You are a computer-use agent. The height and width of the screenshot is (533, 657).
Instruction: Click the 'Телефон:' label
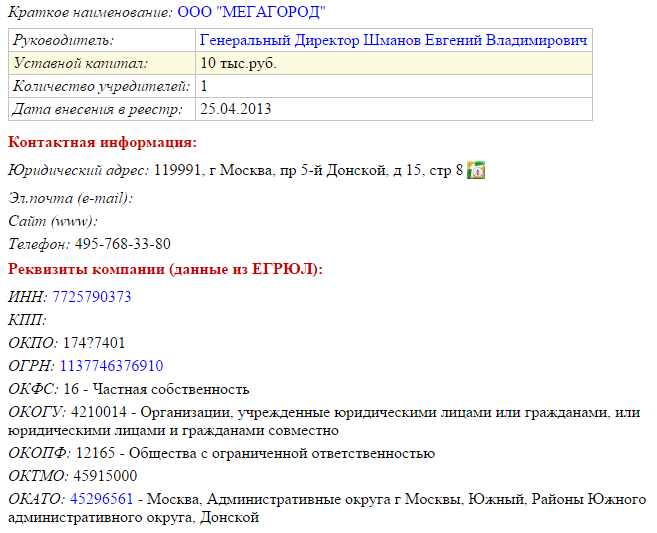pyautogui.click(x=39, y=244)
